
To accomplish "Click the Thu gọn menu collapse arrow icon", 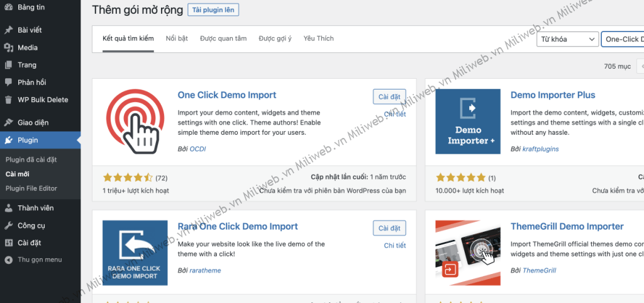I will 9,260.
